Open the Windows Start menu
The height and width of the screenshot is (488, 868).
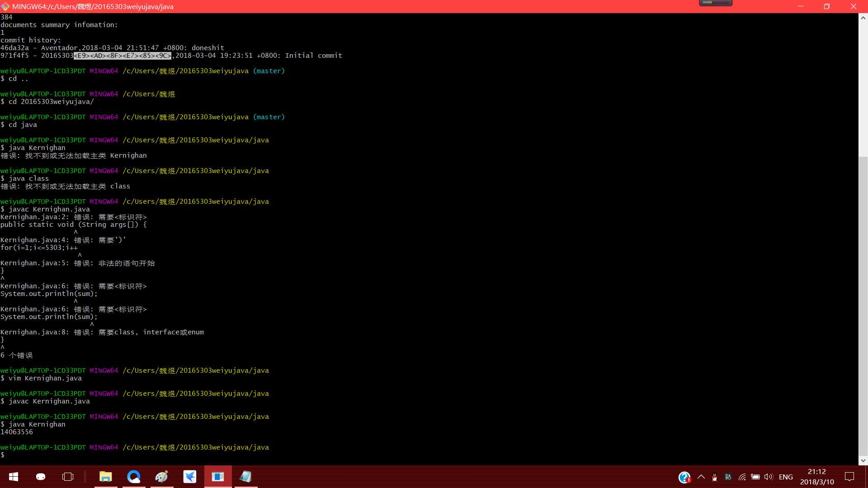pyautogui.click(x=14, y=477)
